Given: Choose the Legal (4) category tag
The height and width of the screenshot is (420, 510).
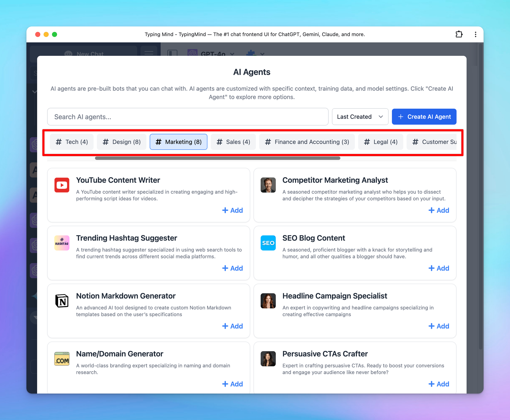Looking at the screenshot, I should click(381, 142).
